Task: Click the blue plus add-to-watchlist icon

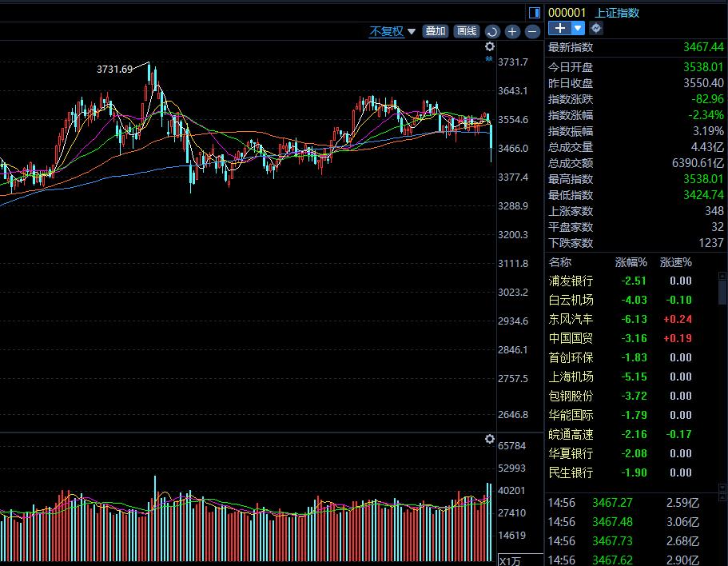Action: [560, 28]
